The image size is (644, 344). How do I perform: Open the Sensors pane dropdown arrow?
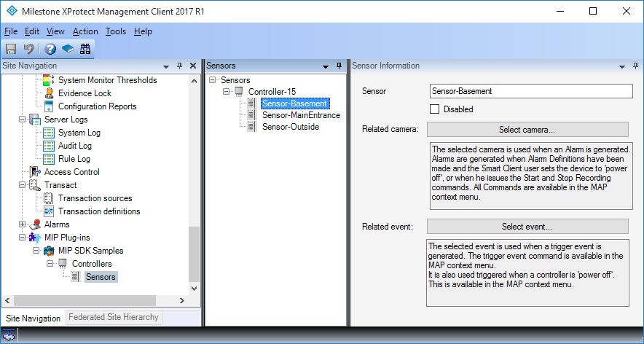(326, 66)
